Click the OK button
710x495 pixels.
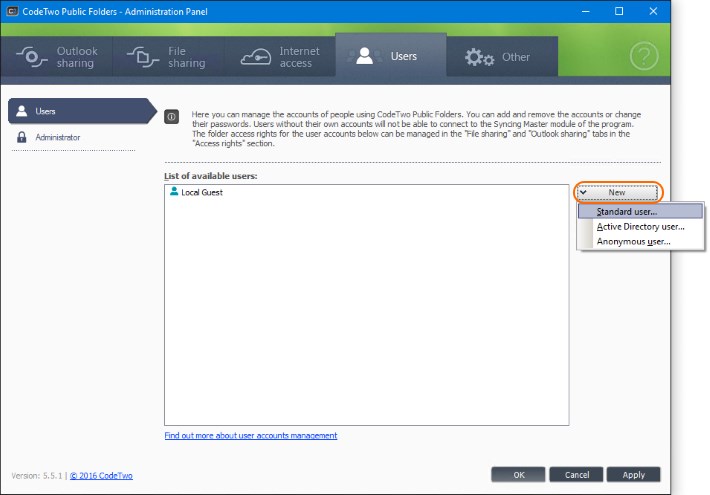518,475
